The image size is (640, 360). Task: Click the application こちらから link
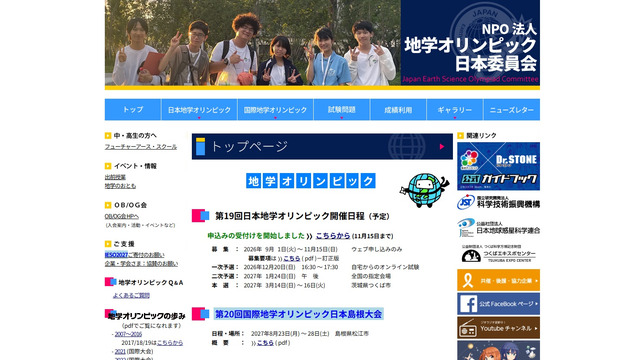tap(333, 236)
